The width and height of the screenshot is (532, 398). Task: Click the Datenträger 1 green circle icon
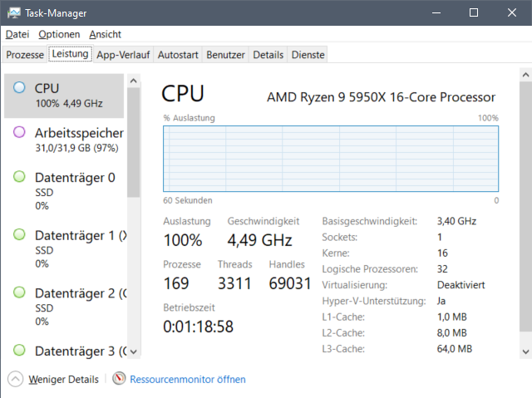point(19,235)
